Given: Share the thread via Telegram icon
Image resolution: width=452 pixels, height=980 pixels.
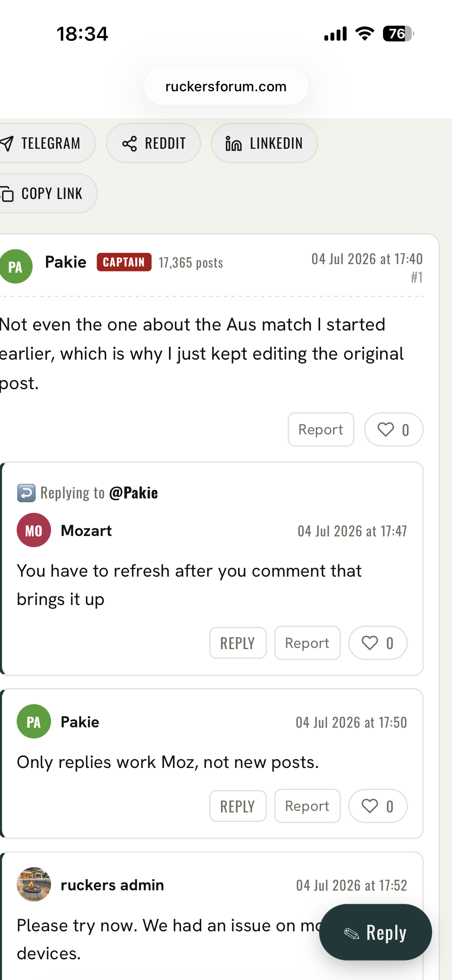Looking at the screenshot, I should coord(7,143).
